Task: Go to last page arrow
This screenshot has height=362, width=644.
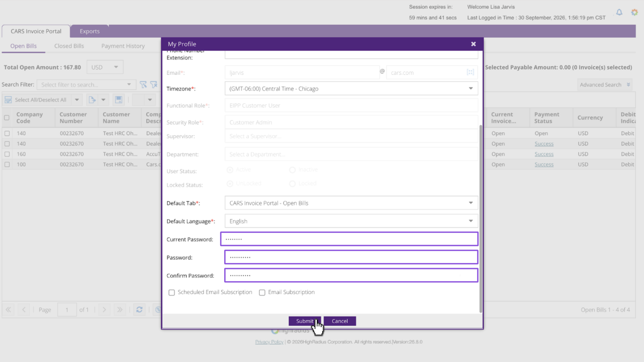Action: [120, 309]
